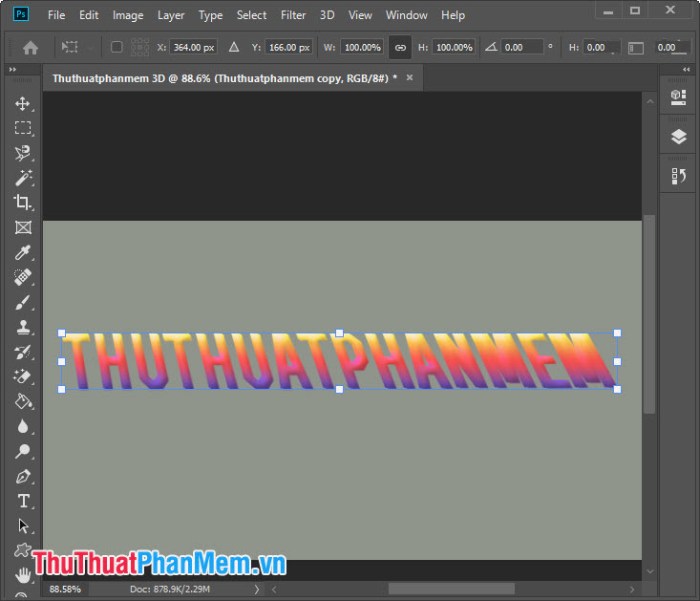This screenshot has width=700, height=601.
Task: Select the Path Selection tool
Action: (x=23, y=526)
